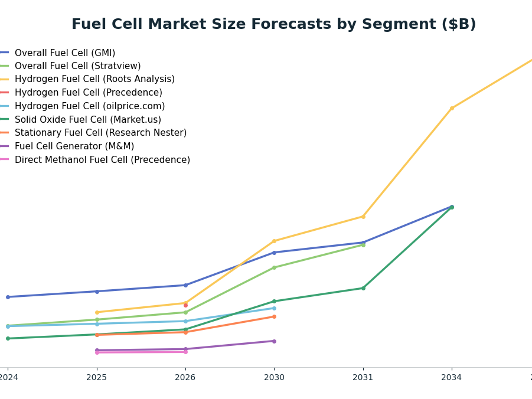Click the light green Stratview point at 2025
Screen dimensions: 532x399
point(97,319)
